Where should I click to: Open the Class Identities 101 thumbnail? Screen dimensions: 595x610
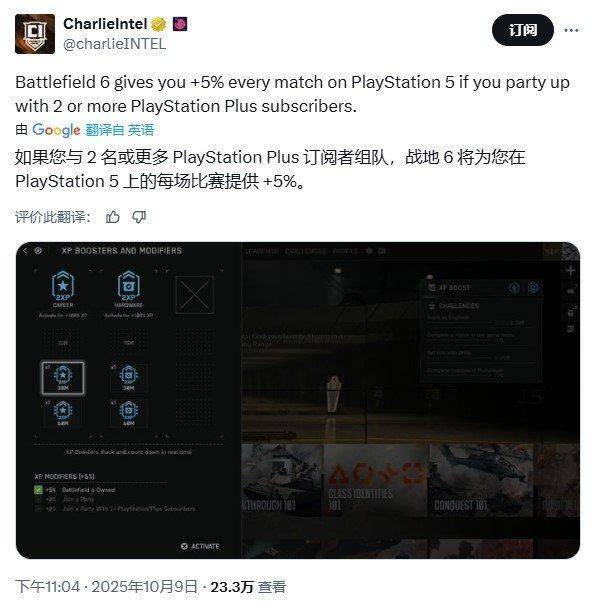(376, 480)
